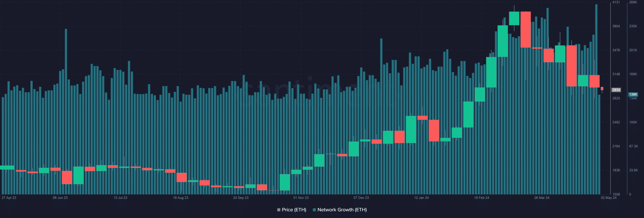This screenshot has height=218, width=644.
Task: Click the 201K network growth axis value
Action: [633, 50]
